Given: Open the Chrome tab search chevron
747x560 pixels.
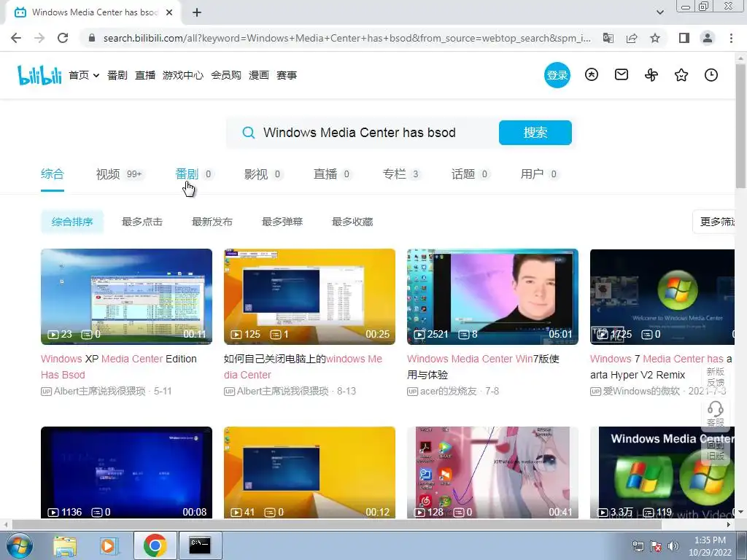Looking at the screenshot, I should tap(659, 13).
